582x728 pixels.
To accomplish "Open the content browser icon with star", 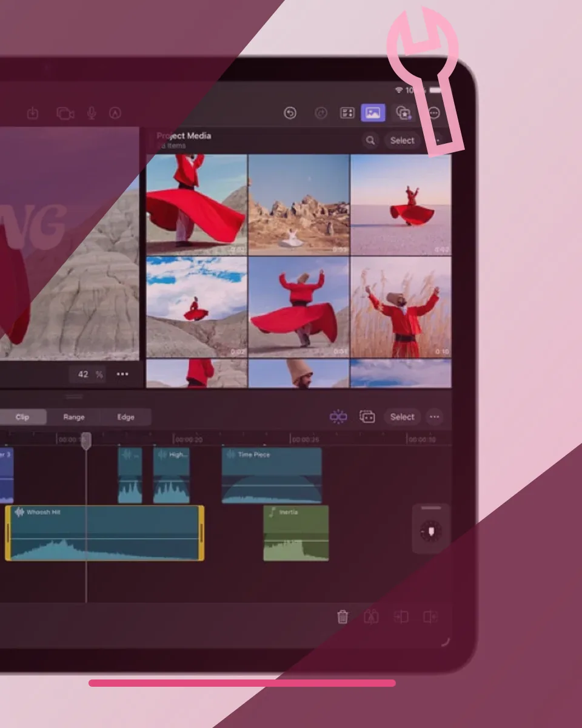I will point(403,113).
